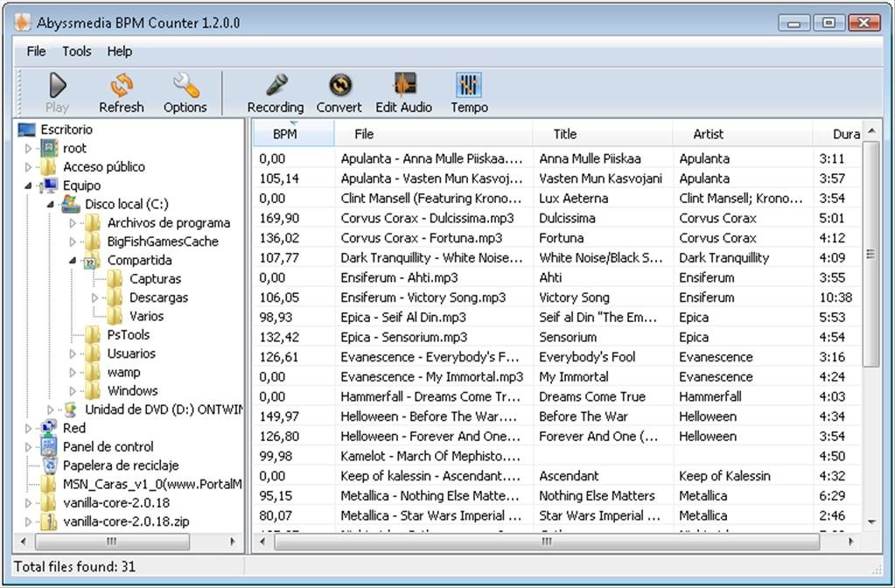Select the Equipo computer icon
Image resolution: width=895 pixels, height=588 pixels.
click(x=48, y=185)
